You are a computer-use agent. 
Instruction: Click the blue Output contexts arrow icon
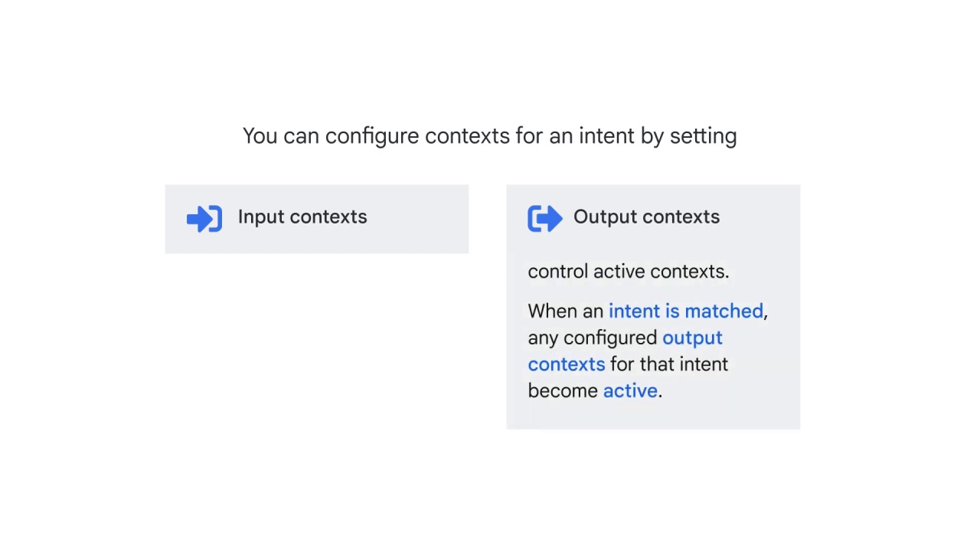[x=545, y=219]
